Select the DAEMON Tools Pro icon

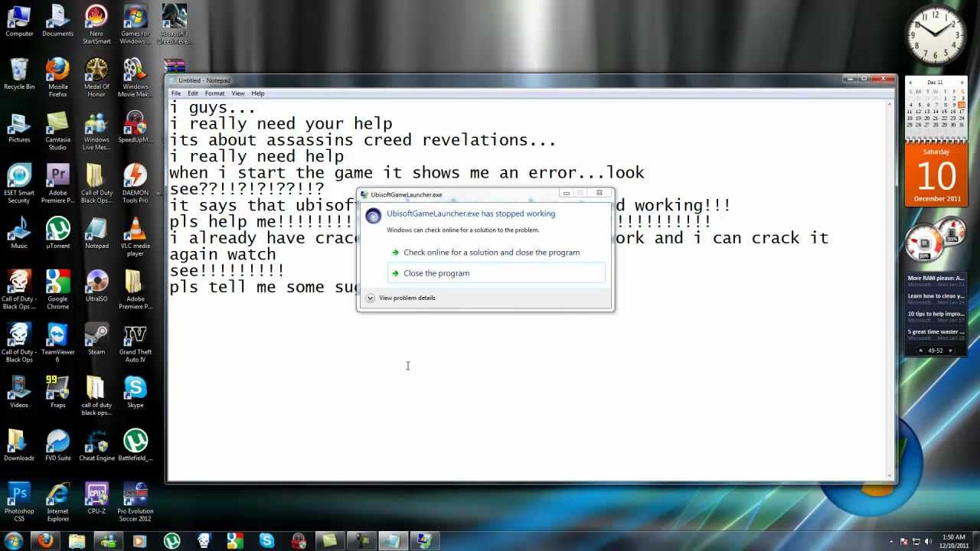(135, 184)
